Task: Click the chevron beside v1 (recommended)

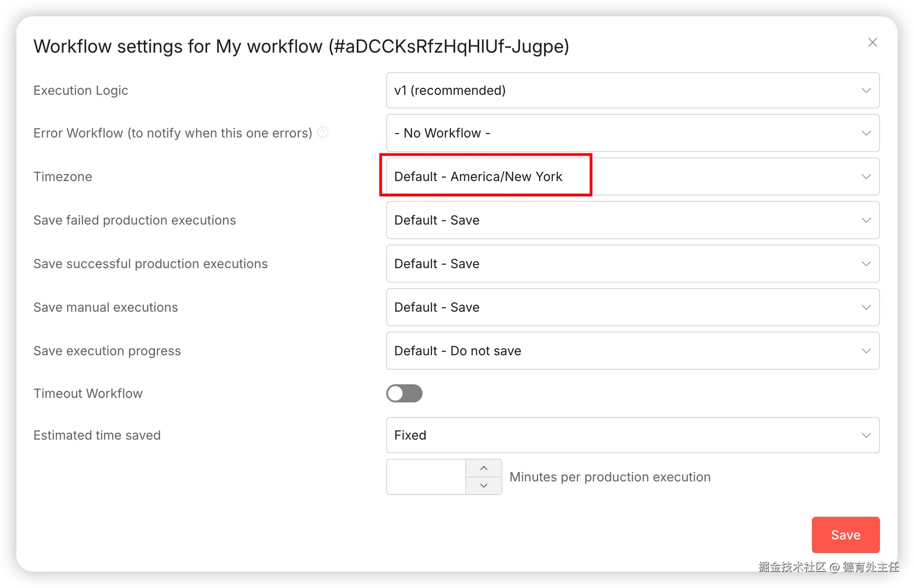Action: pyautogui.click(x=866, y=90)
